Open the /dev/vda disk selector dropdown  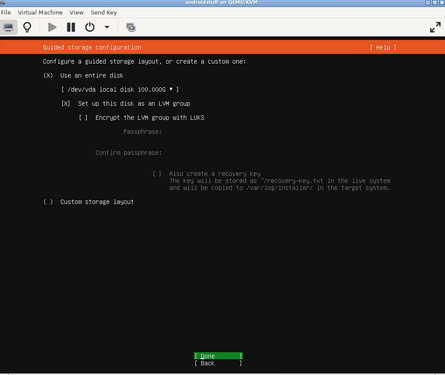[120, 90]
